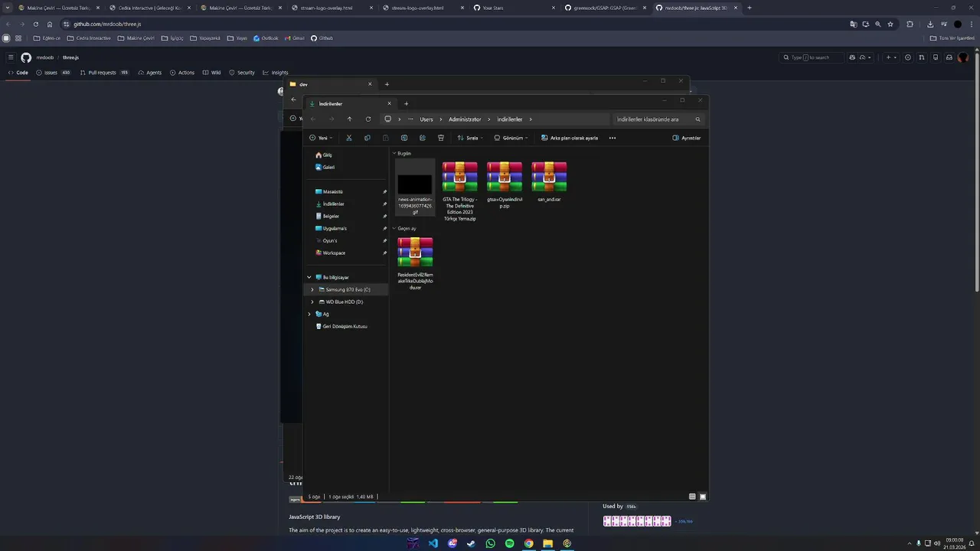Select the GTA The Trilogy zip file

[x=459, y=191]
